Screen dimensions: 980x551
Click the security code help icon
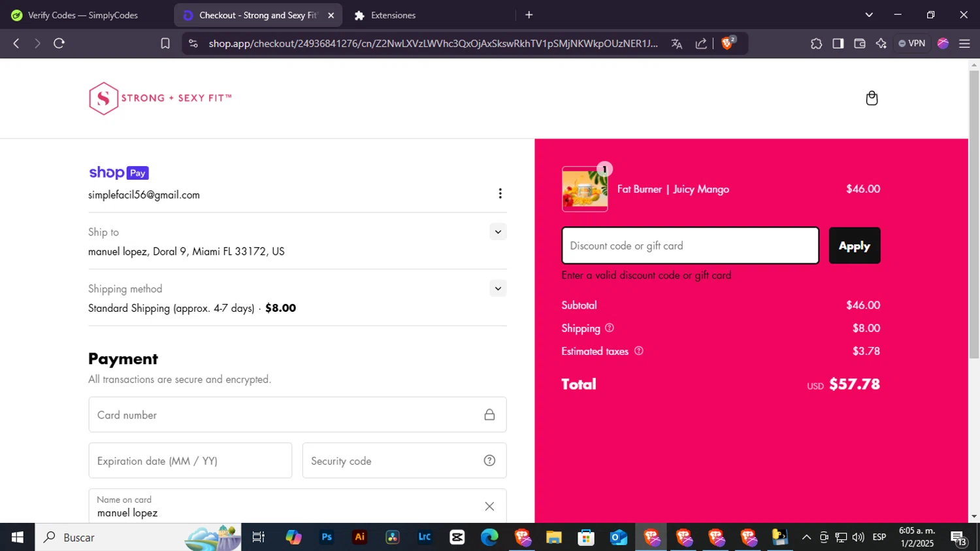tap(489, 461)
